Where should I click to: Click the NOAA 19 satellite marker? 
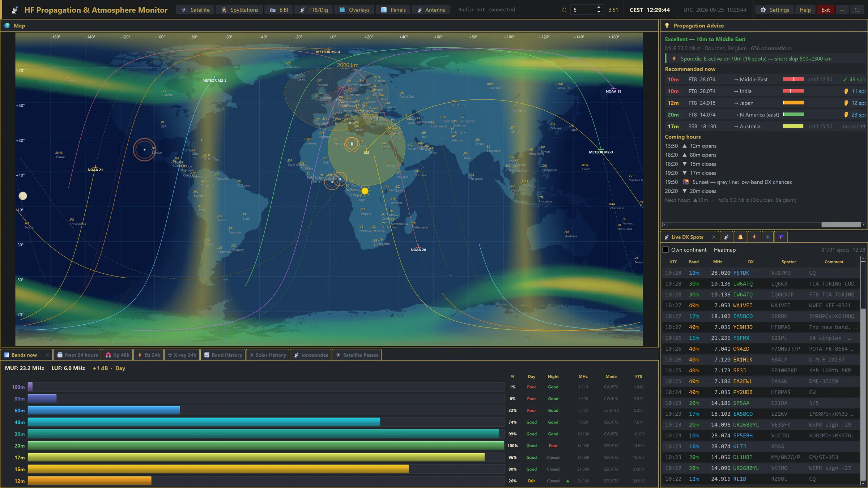(x=613, y=88)
